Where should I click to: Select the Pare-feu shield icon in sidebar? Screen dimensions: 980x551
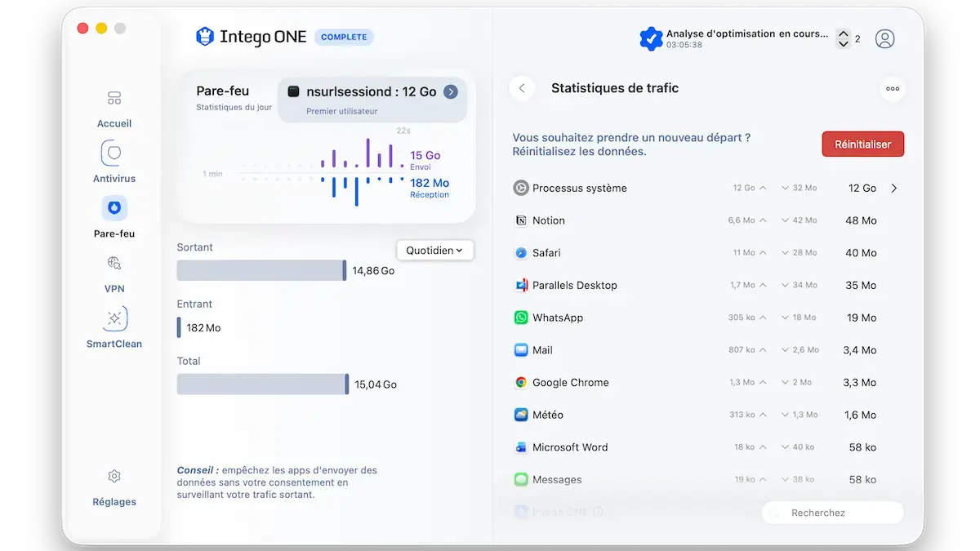click(114, 208)
